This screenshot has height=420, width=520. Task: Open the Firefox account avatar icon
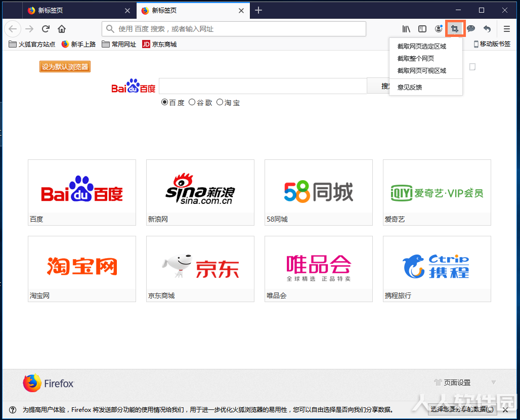tap(439, 29)
